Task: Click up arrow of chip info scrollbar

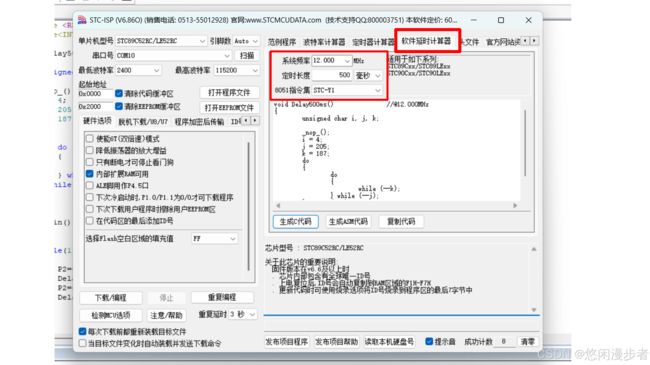Action: tap(534, 249)
